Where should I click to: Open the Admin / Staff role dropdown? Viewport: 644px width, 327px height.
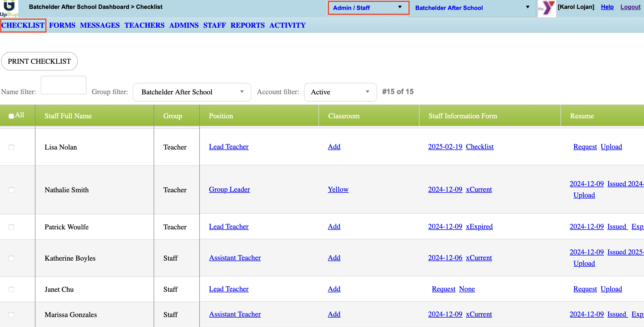point(368,8)
